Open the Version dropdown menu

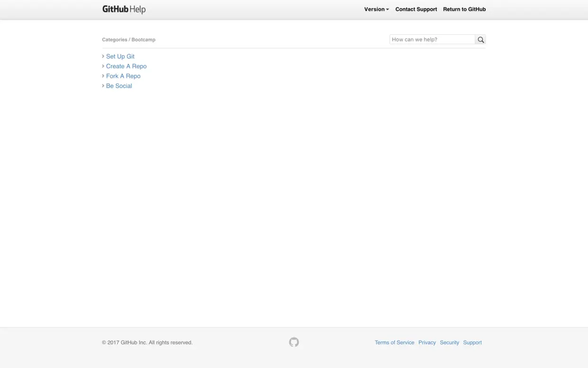point(377,9)
